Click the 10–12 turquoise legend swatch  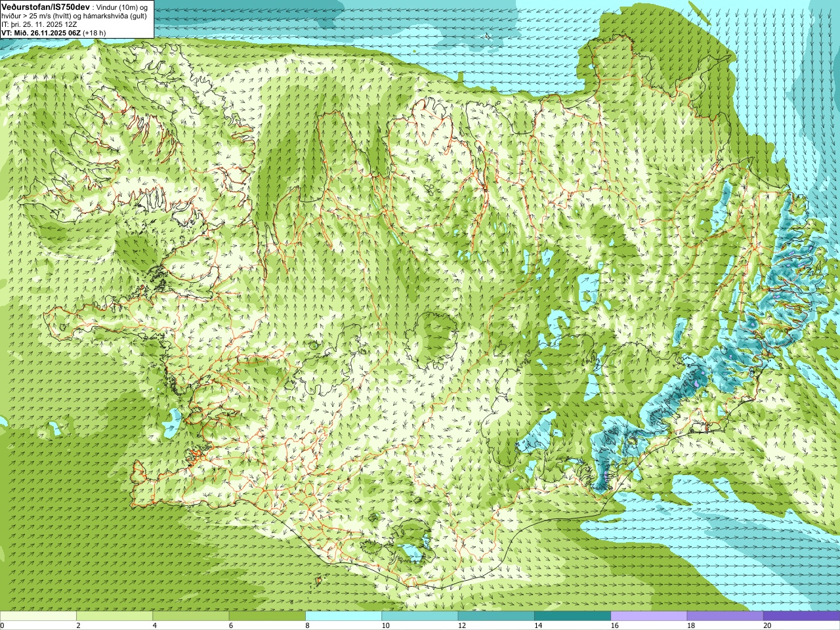click(420, 616)
